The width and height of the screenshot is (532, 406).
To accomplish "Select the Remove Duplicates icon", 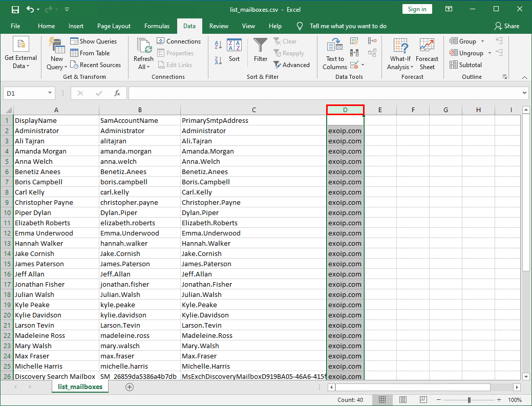I will [x=355, y=53].
